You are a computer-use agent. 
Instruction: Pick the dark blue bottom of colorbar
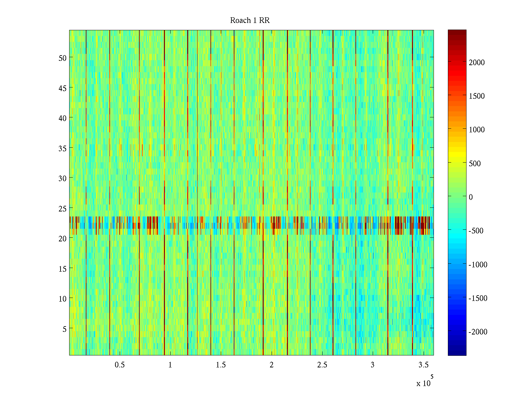pos(457,352)
